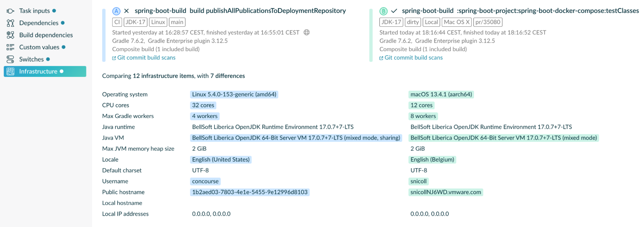The image size is (644, 227).
Task: Click the dirty tag on build B
Action: (413, 22)
